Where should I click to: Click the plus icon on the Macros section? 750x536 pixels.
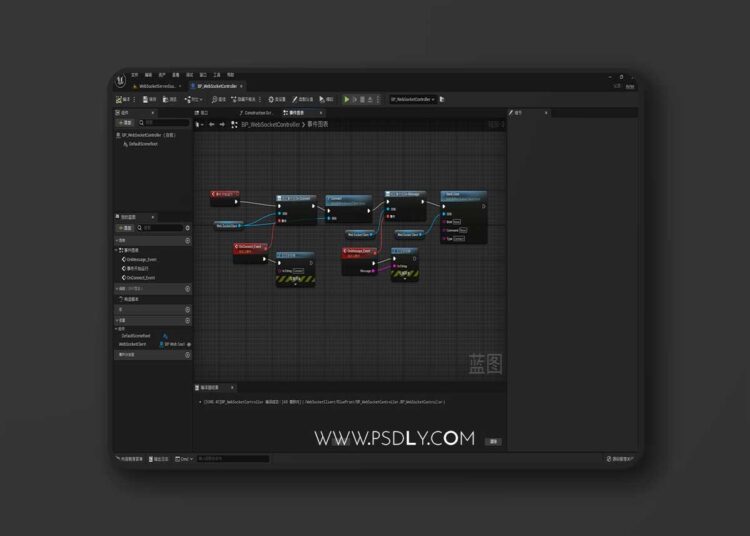188,310
